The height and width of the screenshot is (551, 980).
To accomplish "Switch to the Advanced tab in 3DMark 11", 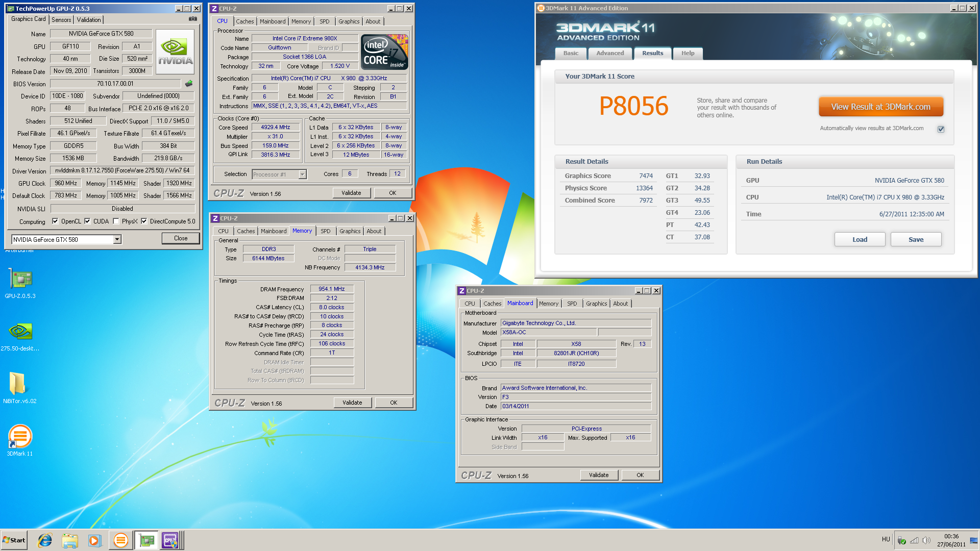I will [610, 53].
